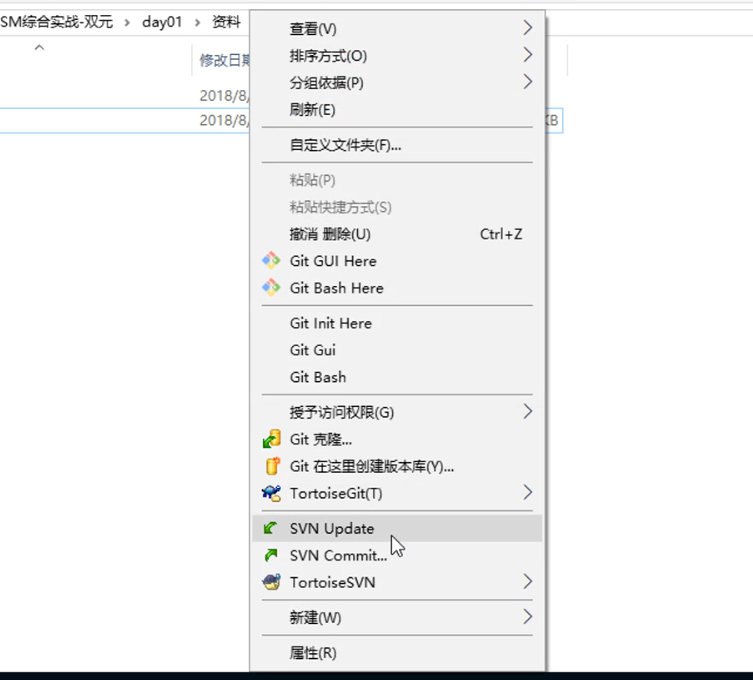This screenshot has height=680, width=753.
Task: Click SM综合实战-双元 breadcrumb segment
Action: (56, 22)
